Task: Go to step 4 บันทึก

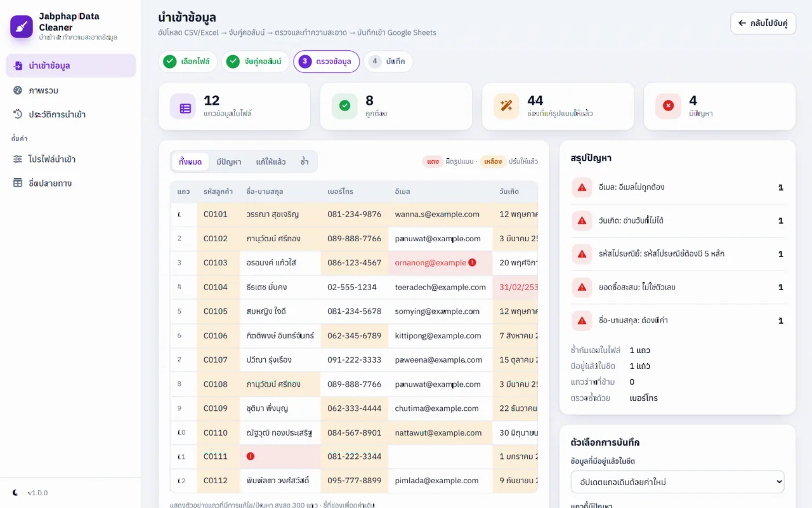Action: [388, 62]
